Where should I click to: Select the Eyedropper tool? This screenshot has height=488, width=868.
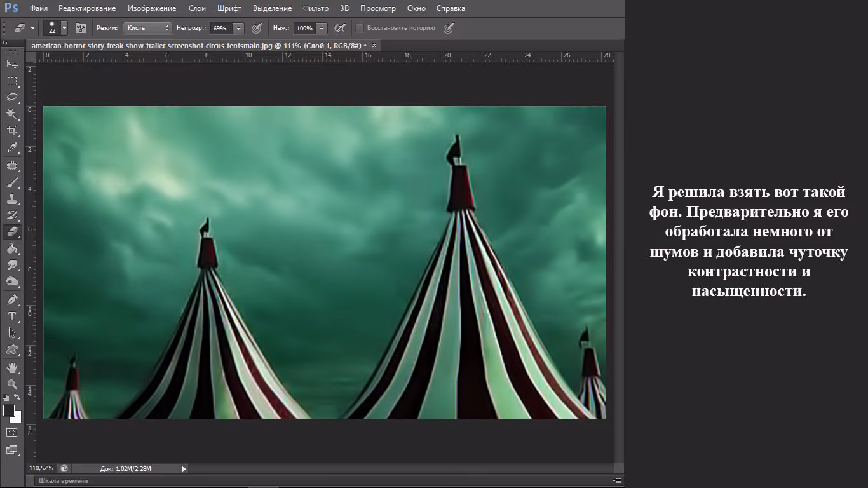[x=12, y=148]
